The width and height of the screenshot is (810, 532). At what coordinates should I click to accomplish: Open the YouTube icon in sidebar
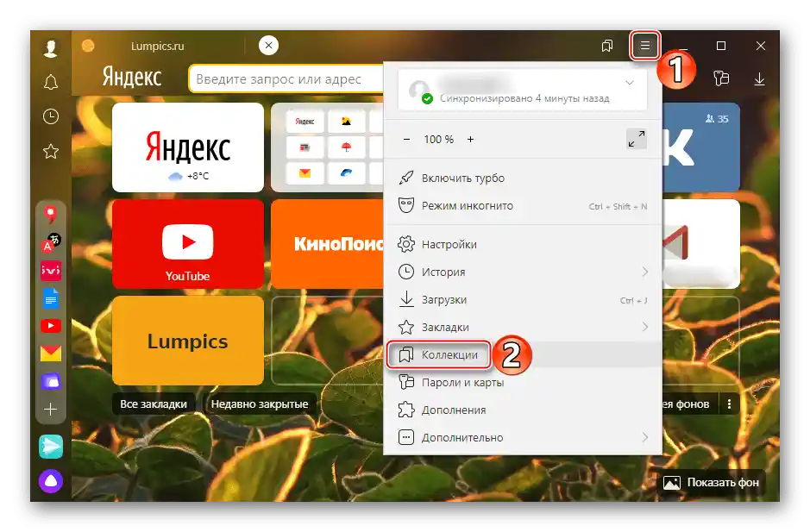click(51, 326)
